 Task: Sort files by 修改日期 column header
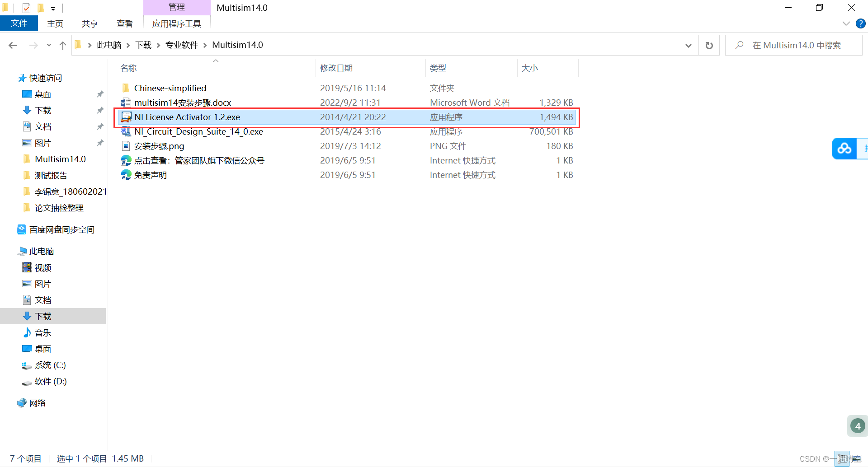pyautogui.click(x=336, y=68)
